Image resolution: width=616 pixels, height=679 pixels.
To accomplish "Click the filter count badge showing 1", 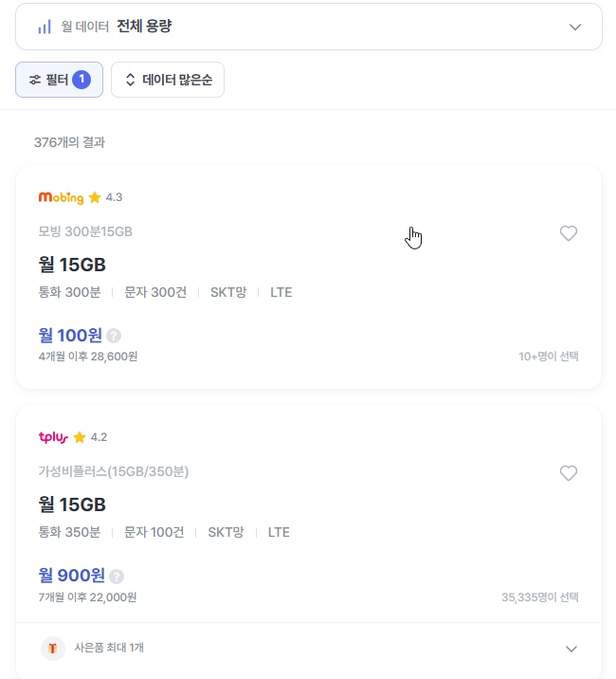I will tap(82, 80).
